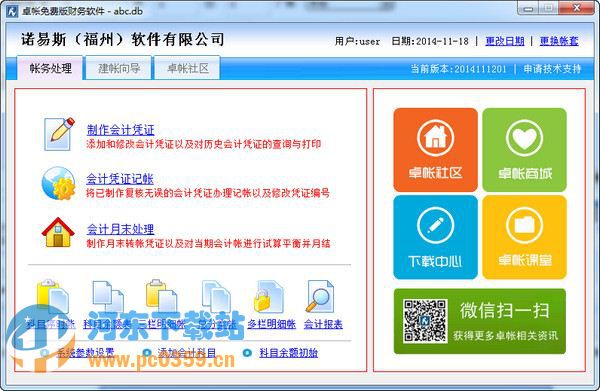Viewport: 600px width, 391px height.
Task: Click 申请技术支持 in the blue bar
Action: (x=552, y=69)
